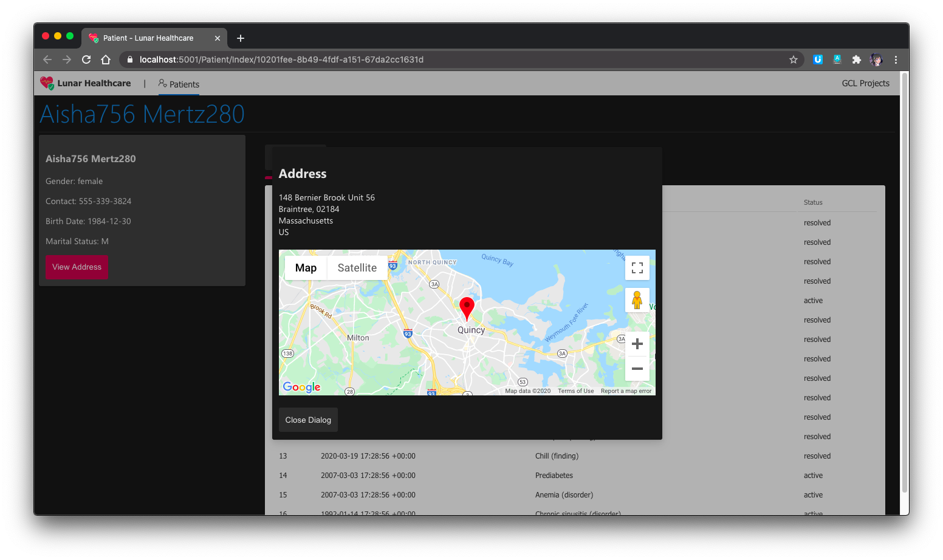Open the map fullscreen view icon
Image resolution: width=943 pixels, height=560 pixels.
point(637,267)
